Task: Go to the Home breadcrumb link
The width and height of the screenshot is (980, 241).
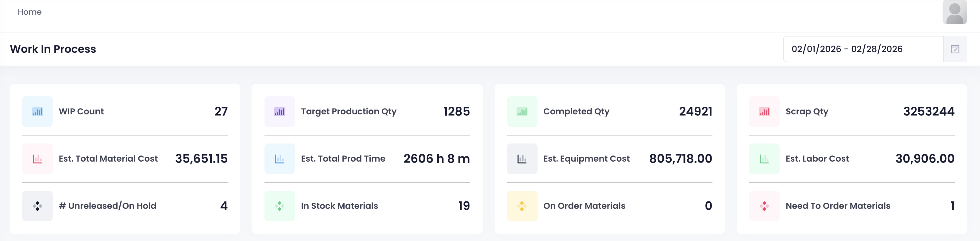Action: [30, 12]
